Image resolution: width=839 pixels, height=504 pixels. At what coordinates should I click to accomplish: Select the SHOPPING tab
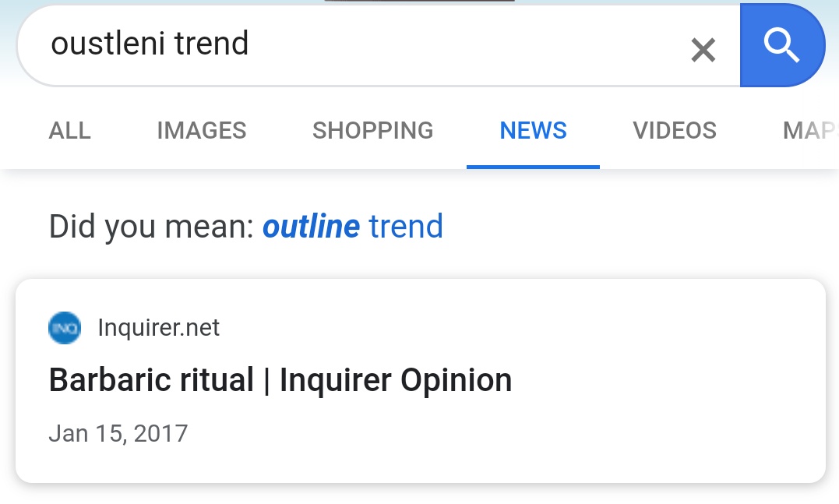[372, 130]
